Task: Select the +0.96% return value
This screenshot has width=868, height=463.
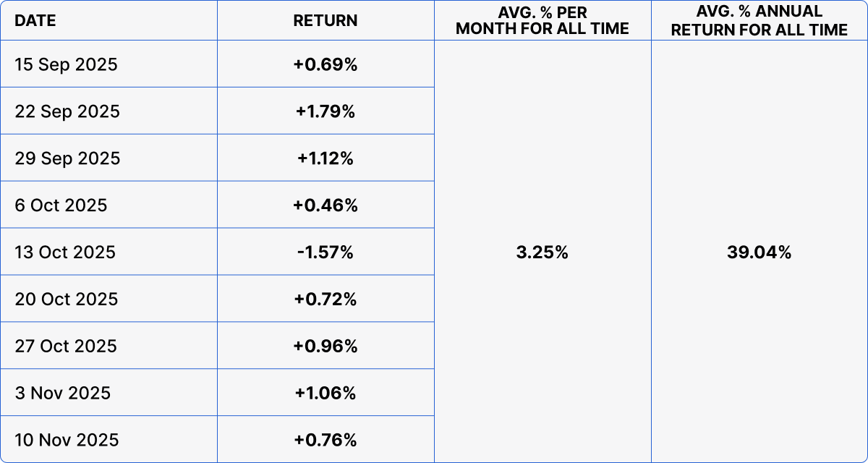Action: point(325,347)
